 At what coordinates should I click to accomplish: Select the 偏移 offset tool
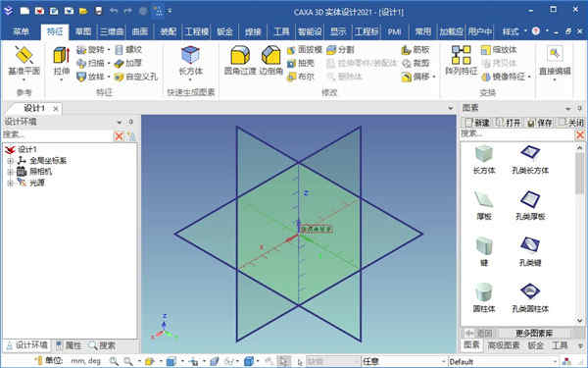click(x=416, y=77)
